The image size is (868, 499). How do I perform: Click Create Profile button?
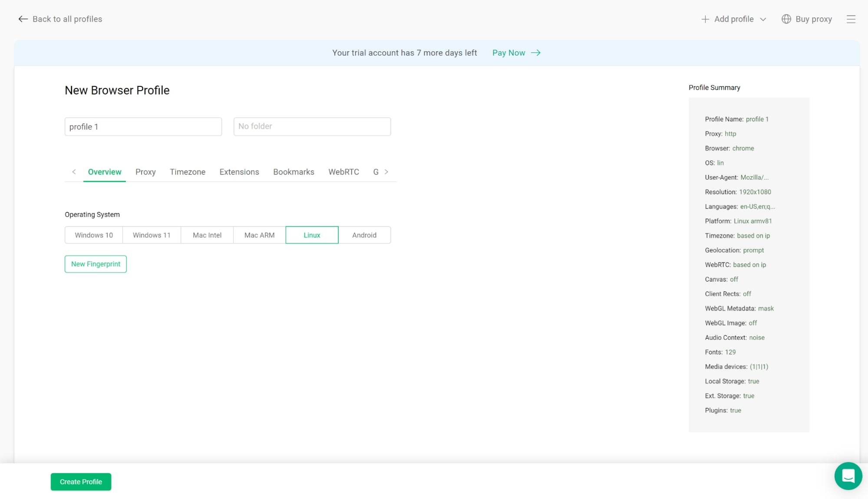pyautogui.click(x=80, y=482)
